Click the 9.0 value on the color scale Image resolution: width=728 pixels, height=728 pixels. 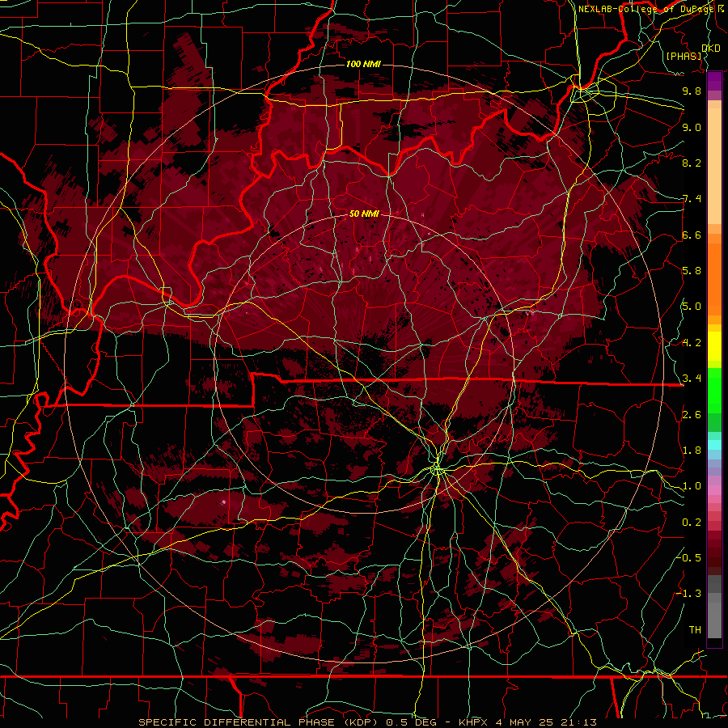tap(692, 127)
